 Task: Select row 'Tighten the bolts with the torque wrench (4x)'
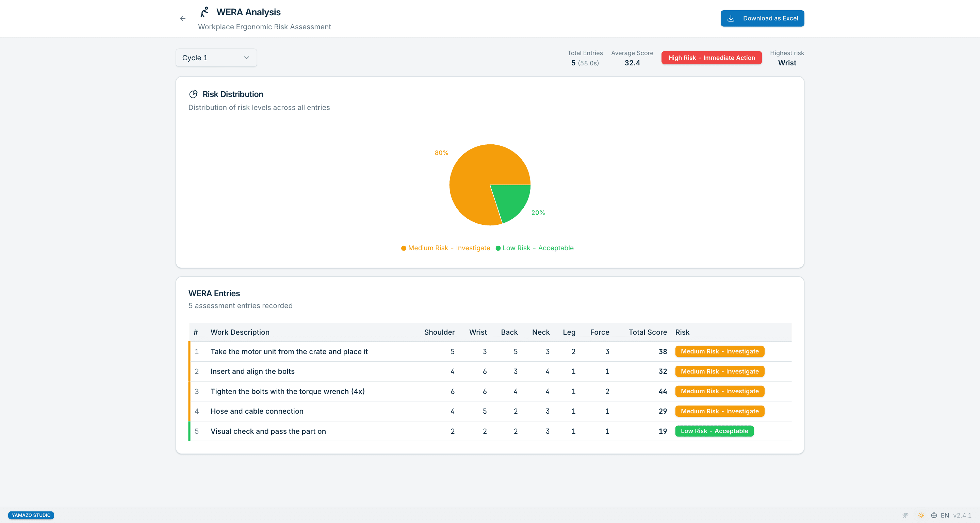pos(490,391)
